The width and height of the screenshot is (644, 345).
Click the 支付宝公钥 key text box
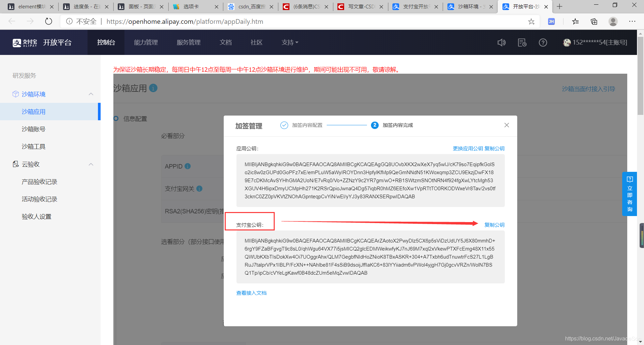[x=370, y=257]
